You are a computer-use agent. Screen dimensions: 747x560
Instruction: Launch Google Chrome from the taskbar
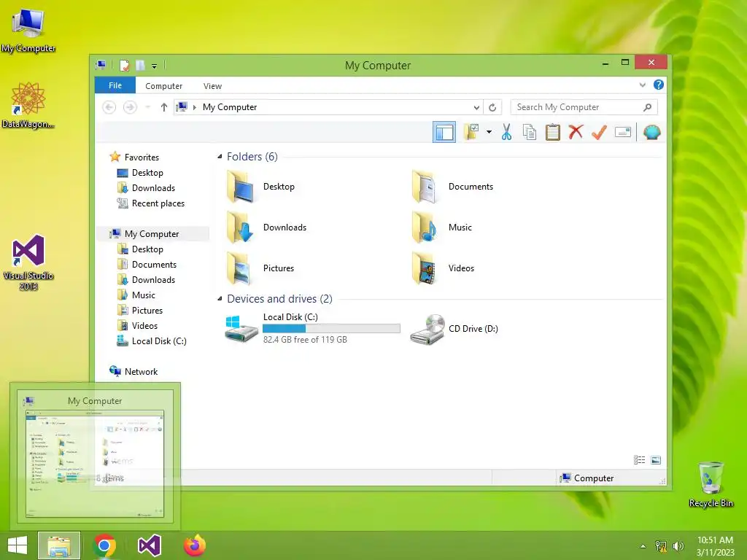click(x=104, y=545)
